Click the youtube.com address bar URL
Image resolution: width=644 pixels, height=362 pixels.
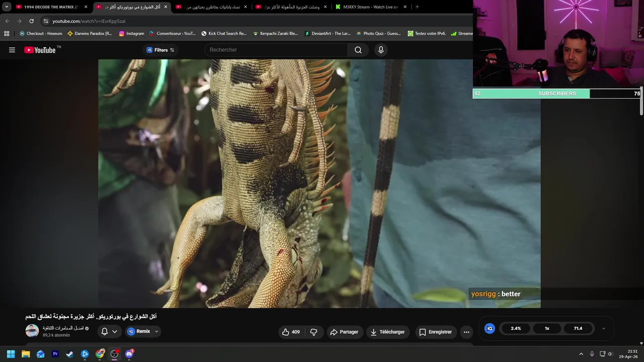pyautogui.click(x=89, y=21)
